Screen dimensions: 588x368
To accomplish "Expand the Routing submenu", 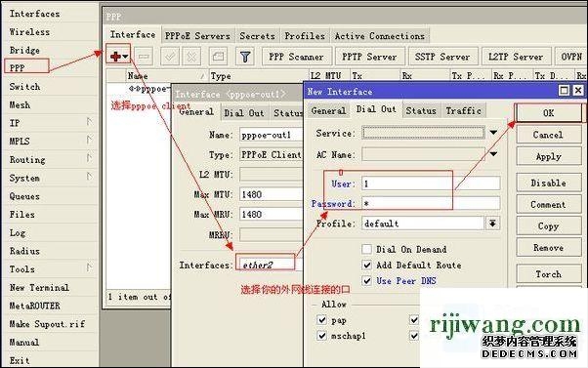I will click(89, 158).
